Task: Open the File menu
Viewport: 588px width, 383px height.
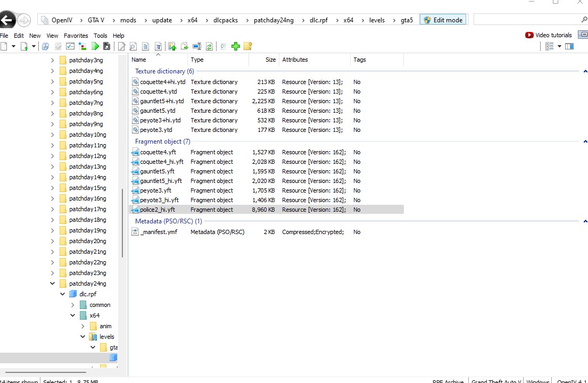Action: [4, 36]
